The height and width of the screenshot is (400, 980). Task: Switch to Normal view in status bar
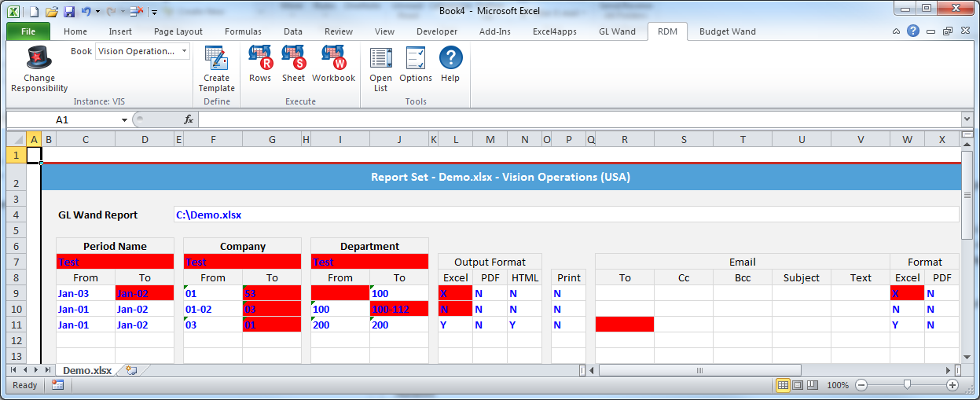tap(783, 385)
